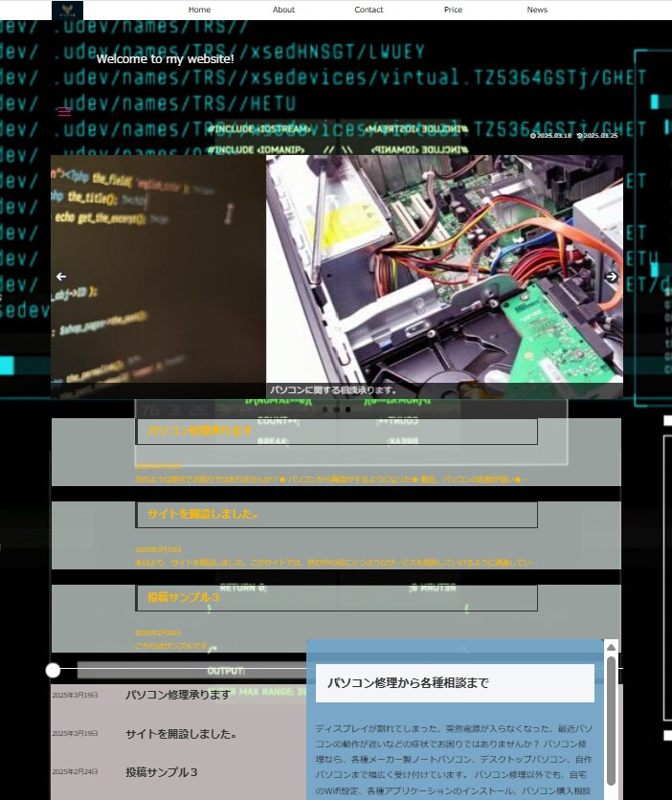This screenshot has height=800, width=672.
Task: Click the scroll-up arrow of the blue panel
Action: coord(611,647)
